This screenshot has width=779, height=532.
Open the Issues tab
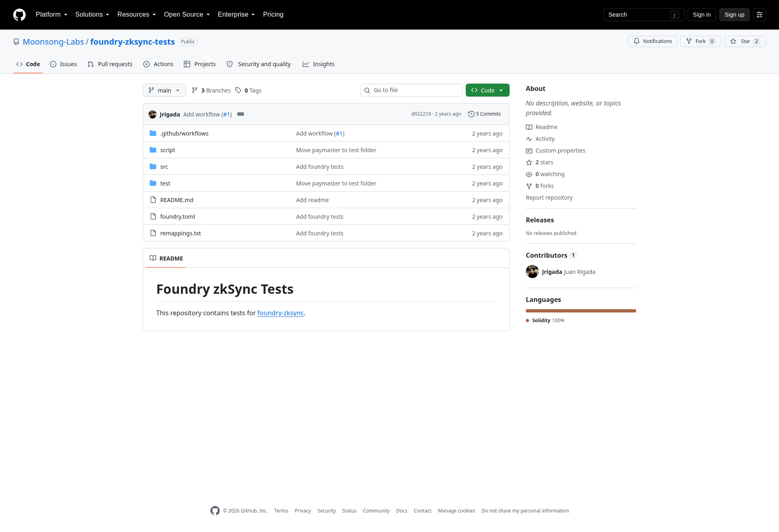pos(63,64)
